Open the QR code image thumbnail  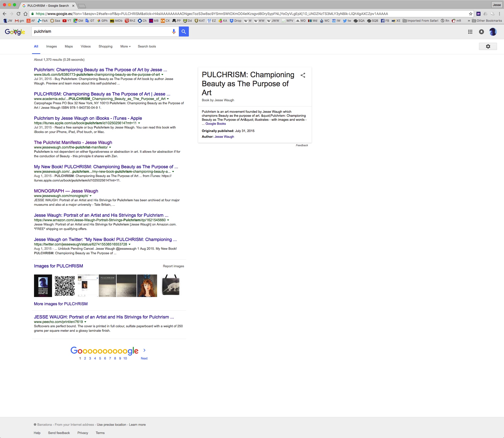(65, 286)
